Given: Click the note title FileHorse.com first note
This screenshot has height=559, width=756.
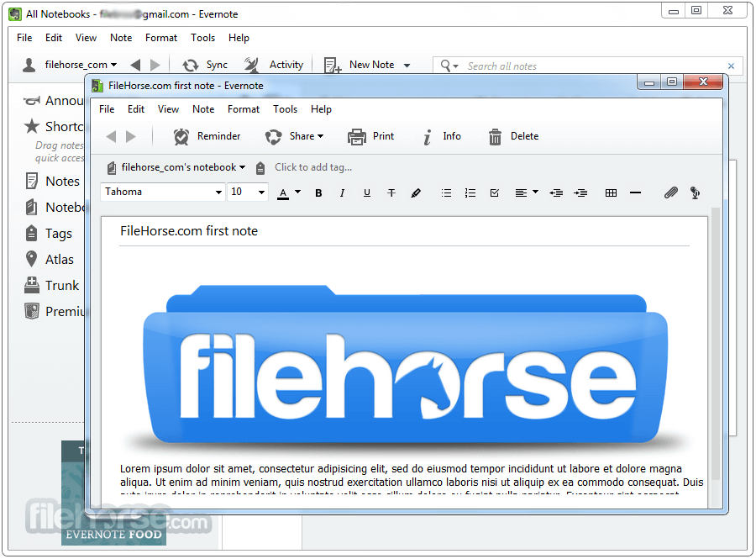Looking at the screenshot, I should (x=189, y=231).
